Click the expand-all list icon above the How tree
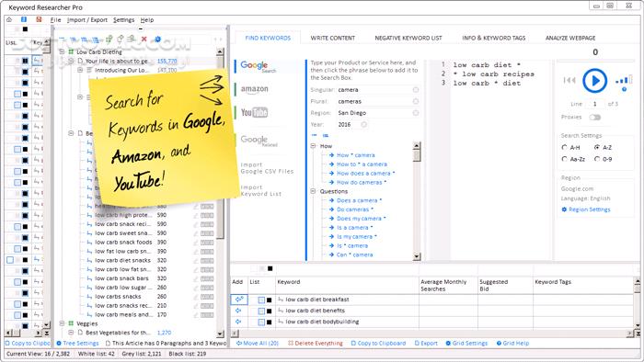The image size is (644, 362). pos(326,135)
